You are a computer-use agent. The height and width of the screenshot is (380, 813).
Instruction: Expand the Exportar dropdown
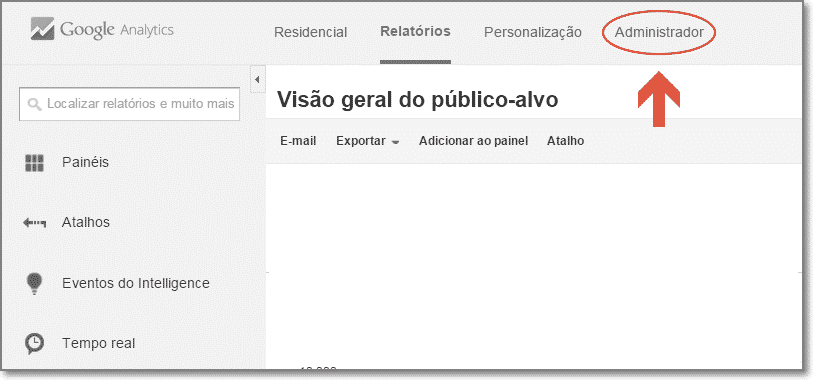click(368, 141)
